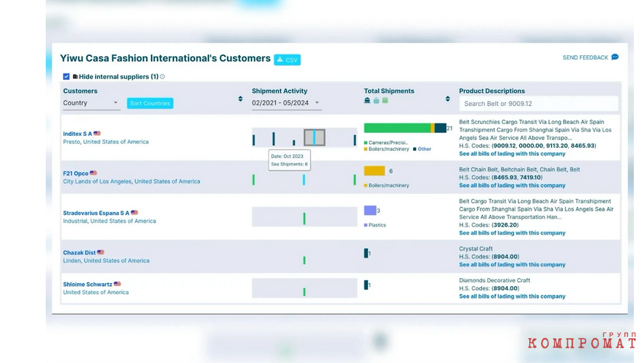The image size is (644, 363).
Task: Open the shipment date range dropdown
Action: 286,102
